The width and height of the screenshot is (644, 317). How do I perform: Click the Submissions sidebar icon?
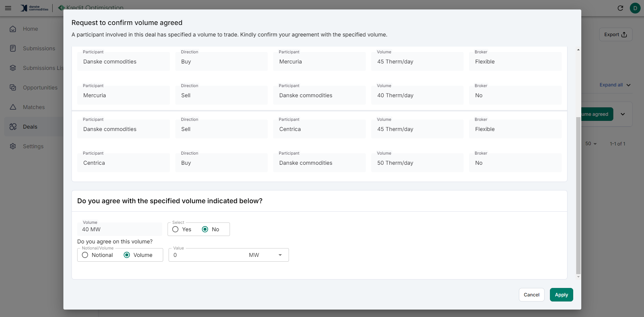coord(13,48)
